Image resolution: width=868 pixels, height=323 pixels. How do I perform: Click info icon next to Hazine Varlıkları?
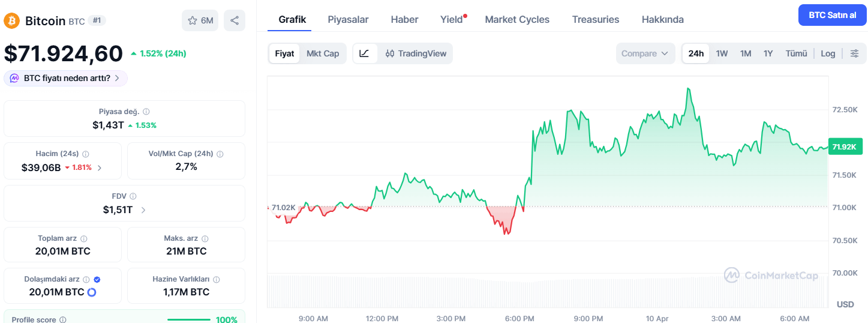tap(216, 279)
